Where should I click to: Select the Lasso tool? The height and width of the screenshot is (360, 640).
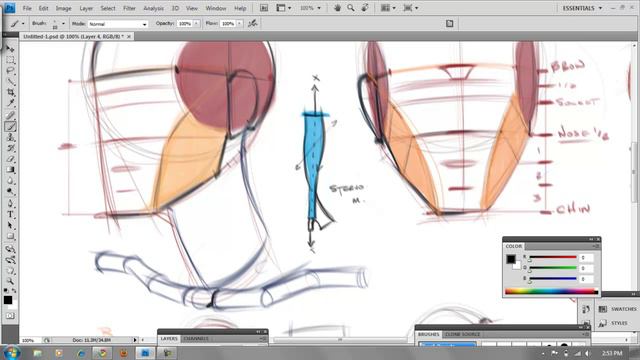(10, 71)
